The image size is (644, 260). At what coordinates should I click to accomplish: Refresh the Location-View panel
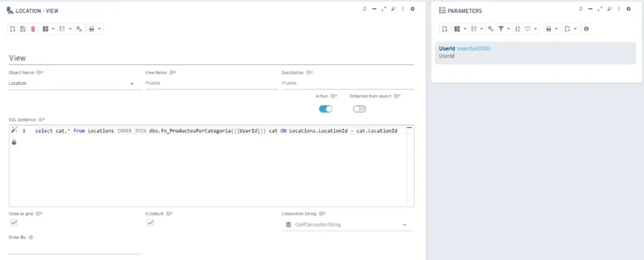tap(364, 9)
